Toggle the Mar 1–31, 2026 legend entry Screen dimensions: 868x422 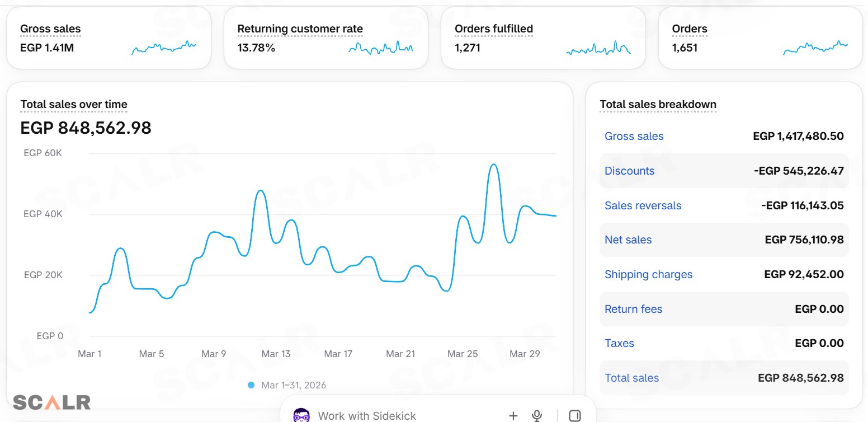(287, 385)
